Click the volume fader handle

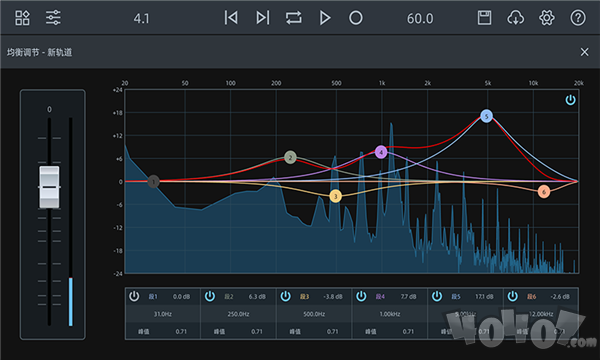click(49, 187)
